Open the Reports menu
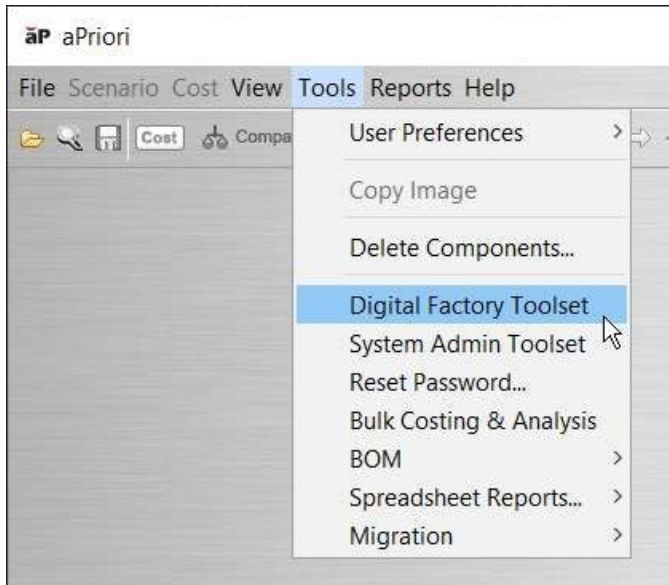 click(x=411, y=88)
